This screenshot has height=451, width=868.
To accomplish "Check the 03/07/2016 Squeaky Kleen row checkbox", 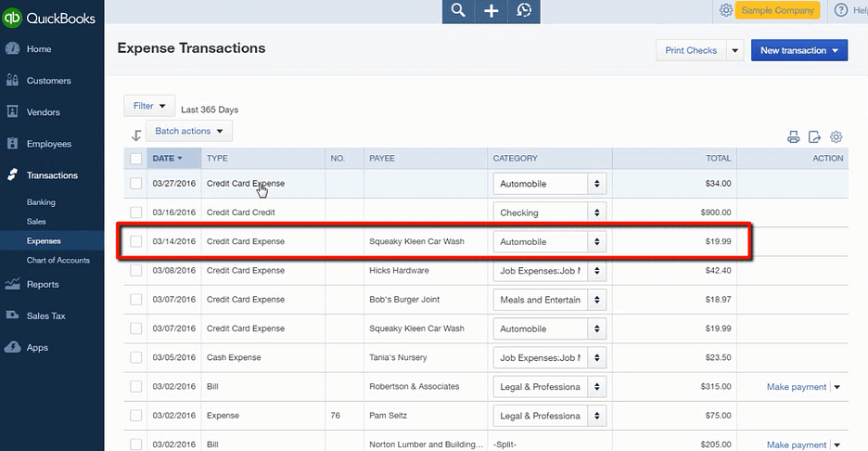I will (x=135, y=328).
